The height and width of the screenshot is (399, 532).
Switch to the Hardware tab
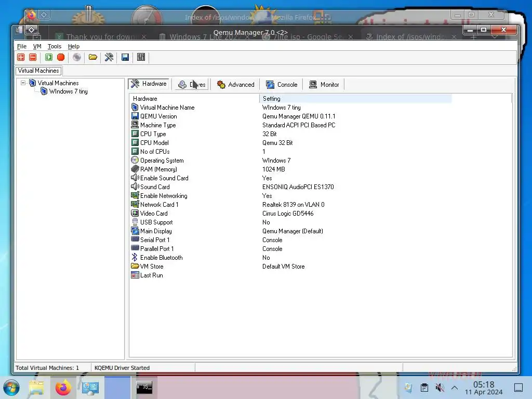click(x=149, y=84)
